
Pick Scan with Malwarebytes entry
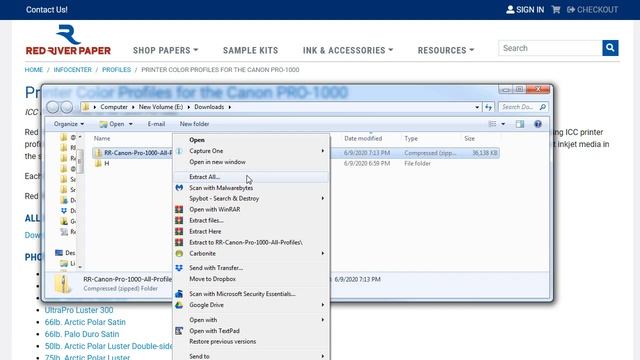point(251,188)
